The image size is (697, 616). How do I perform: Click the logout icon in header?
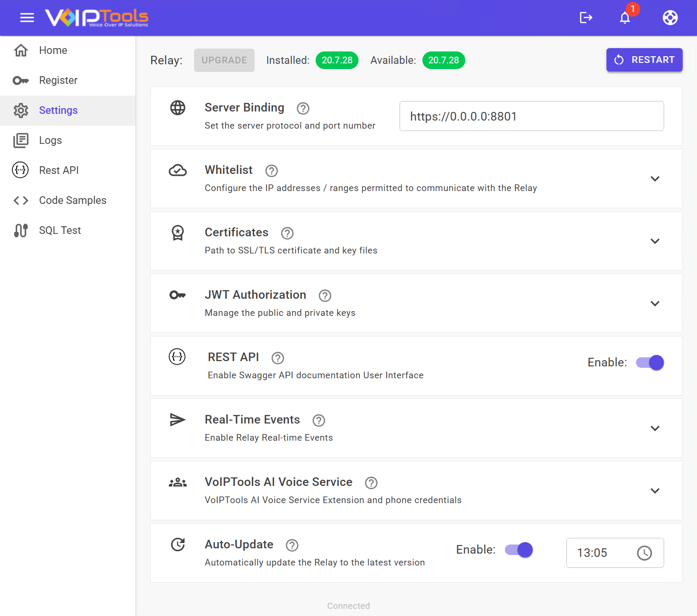(x=586, y=18)
